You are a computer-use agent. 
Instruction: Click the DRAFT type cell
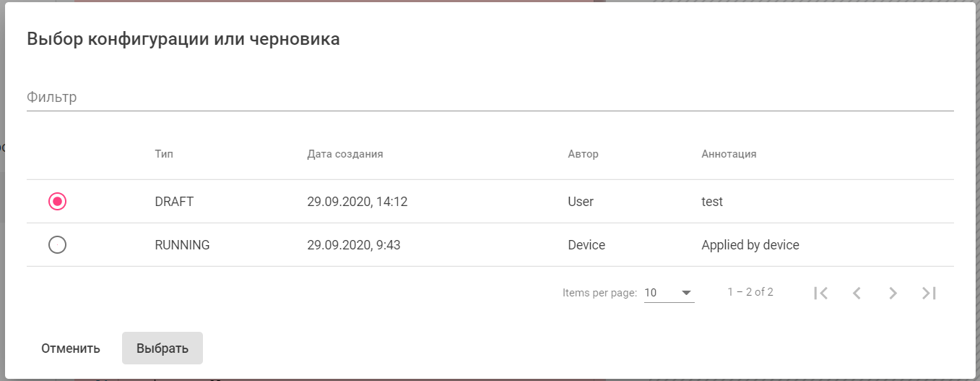point(174,202)
